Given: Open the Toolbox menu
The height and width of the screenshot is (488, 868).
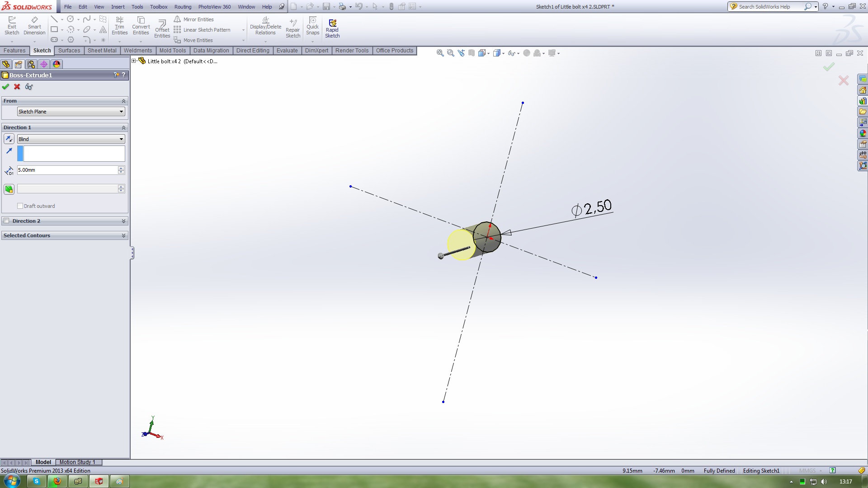Looking at the screenshot, I should [159, 7].
